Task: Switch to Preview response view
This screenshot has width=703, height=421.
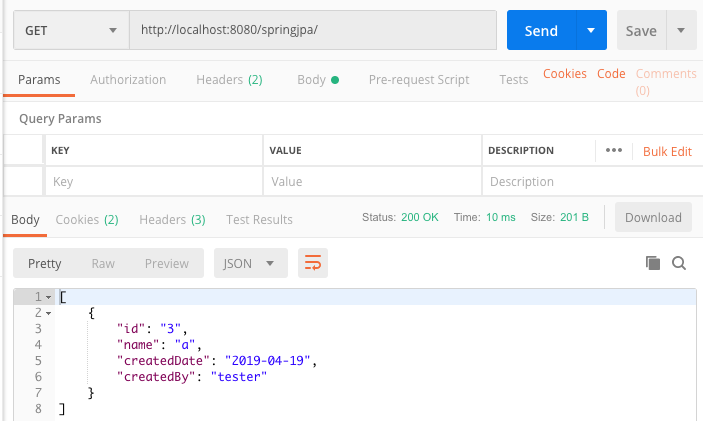Action: pos(167,264)
